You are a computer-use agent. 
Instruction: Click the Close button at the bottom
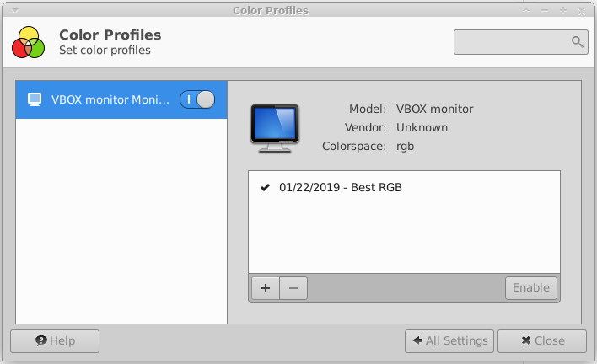542,341
